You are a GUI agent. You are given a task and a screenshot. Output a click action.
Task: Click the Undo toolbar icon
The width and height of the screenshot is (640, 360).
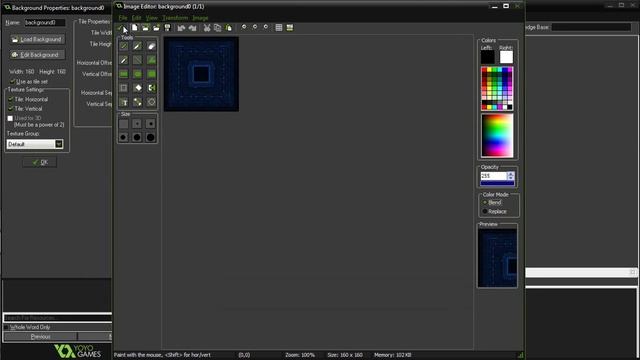click(181, 28)
